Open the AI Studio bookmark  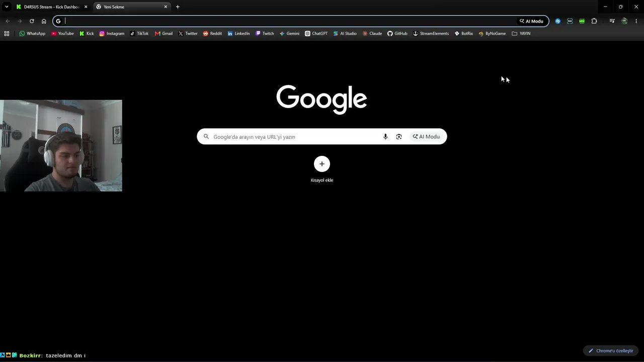[x=345, y=34]
